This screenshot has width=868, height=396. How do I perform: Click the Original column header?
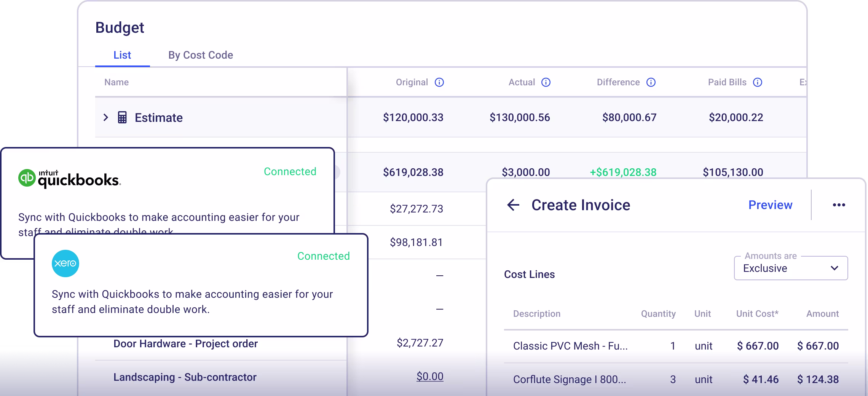[x=412, y=82]
